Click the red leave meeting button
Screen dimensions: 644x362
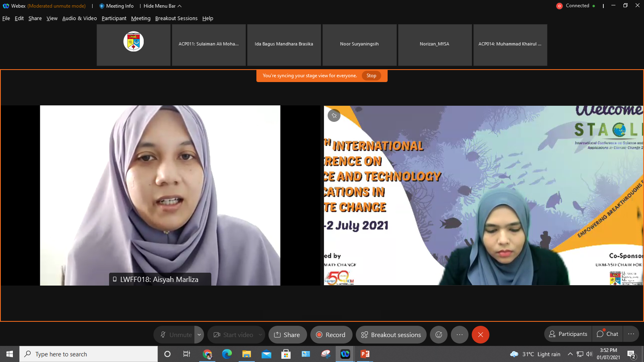click(x=480, y=335)
